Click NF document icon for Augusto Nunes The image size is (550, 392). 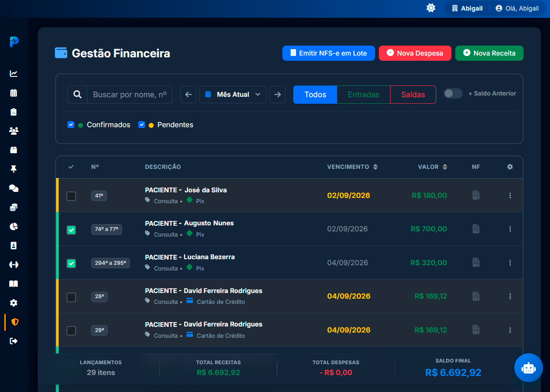[476, 229]
